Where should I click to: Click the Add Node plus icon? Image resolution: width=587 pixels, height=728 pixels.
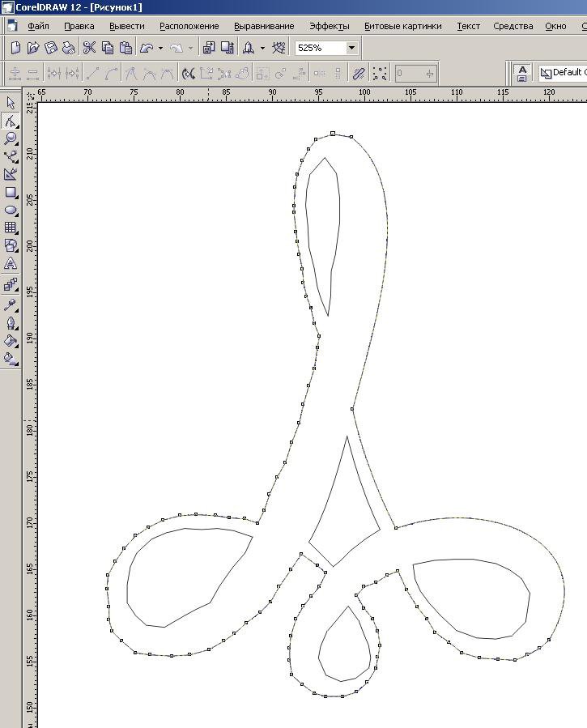click(15, 73)
